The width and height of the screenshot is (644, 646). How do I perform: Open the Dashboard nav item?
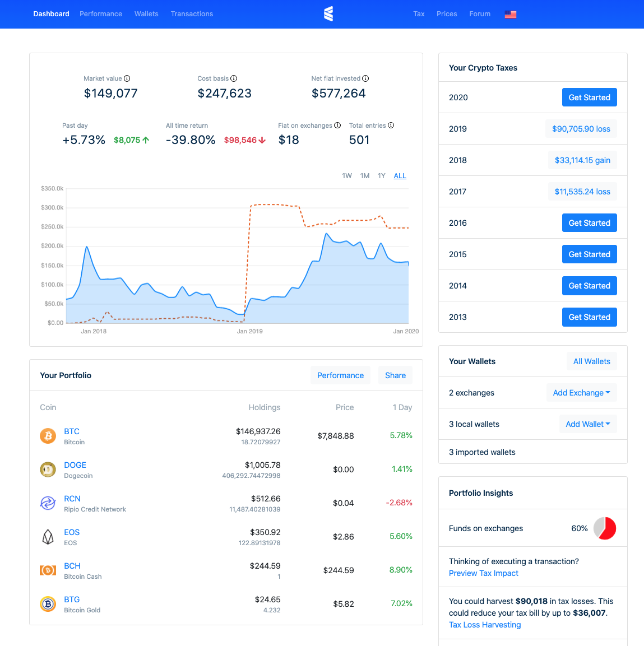[51, 14]
